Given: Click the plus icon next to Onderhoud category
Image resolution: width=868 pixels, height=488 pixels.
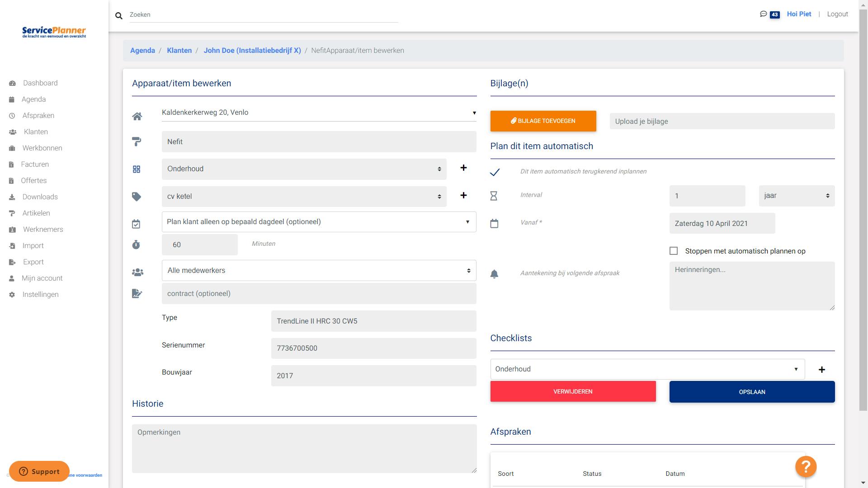Looking at the screenshot, I should (x=463, y=168).
